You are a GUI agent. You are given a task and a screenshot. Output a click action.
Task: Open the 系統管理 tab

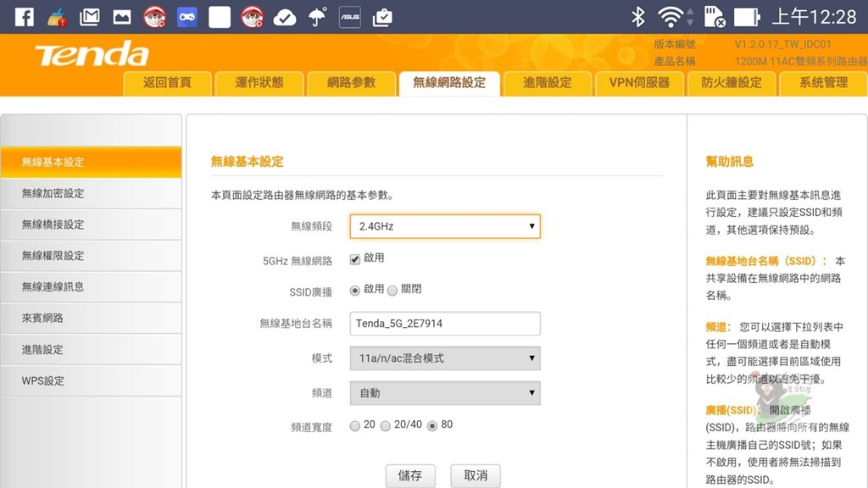[823, 84]
